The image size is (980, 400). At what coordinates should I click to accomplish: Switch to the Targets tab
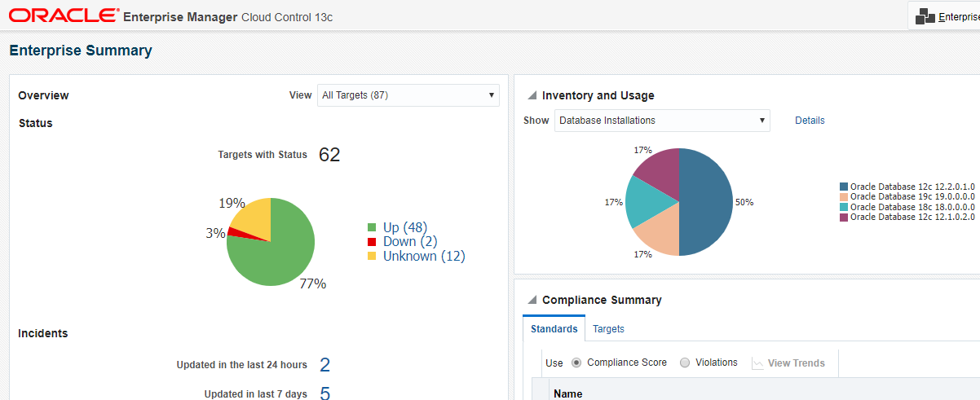click(x=608, y=329)
